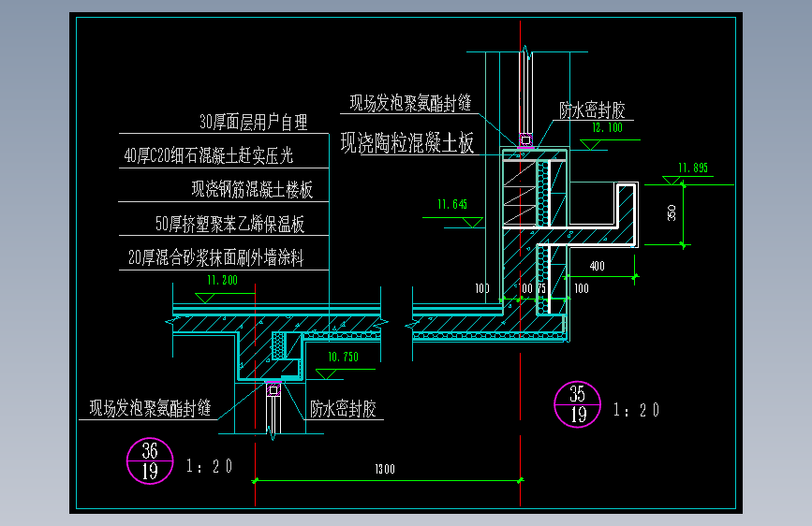Click the elevation triangle marker under 11.200
The width and height of the screenshot is (812, 526).
tap(205, 299)
